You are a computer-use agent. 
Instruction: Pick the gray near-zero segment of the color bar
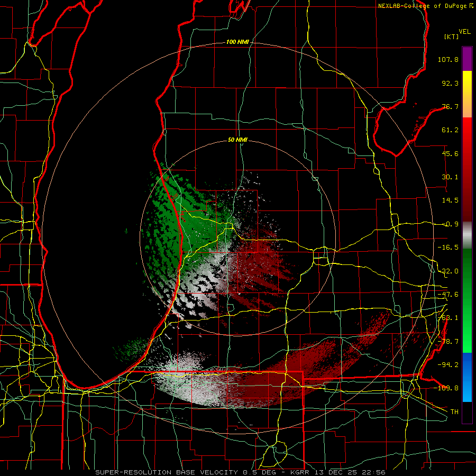coord(467,235)
